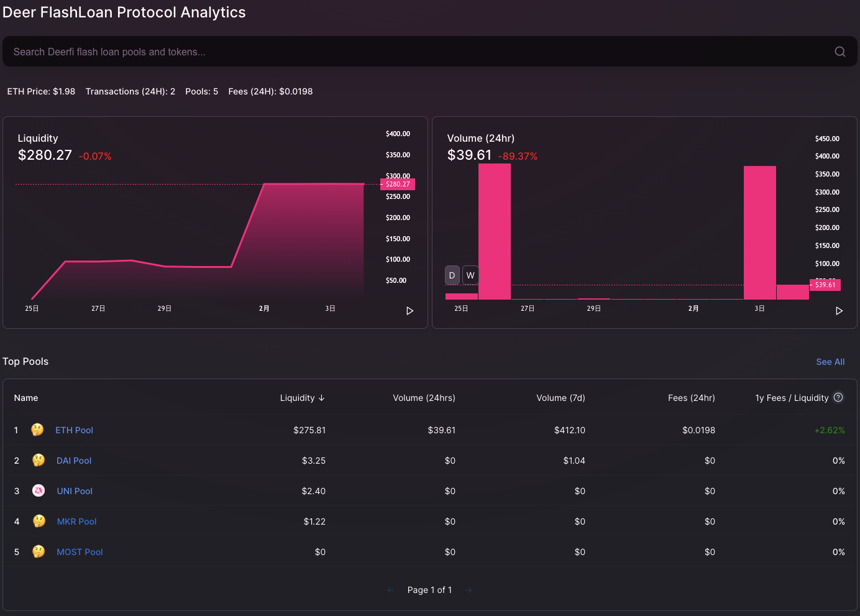
Task: Open the UNI Pool link
Action: (x=75, y=491)
